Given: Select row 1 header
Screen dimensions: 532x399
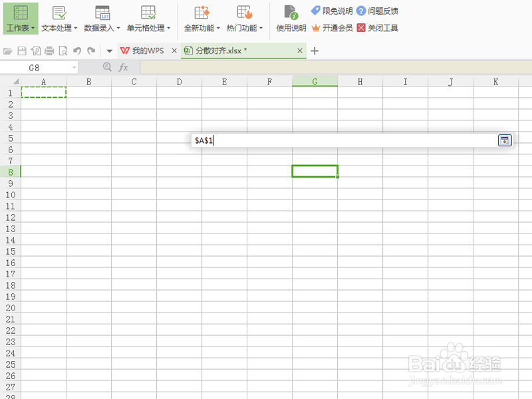Looking at the screenshot, I should (x=11, y=92).
